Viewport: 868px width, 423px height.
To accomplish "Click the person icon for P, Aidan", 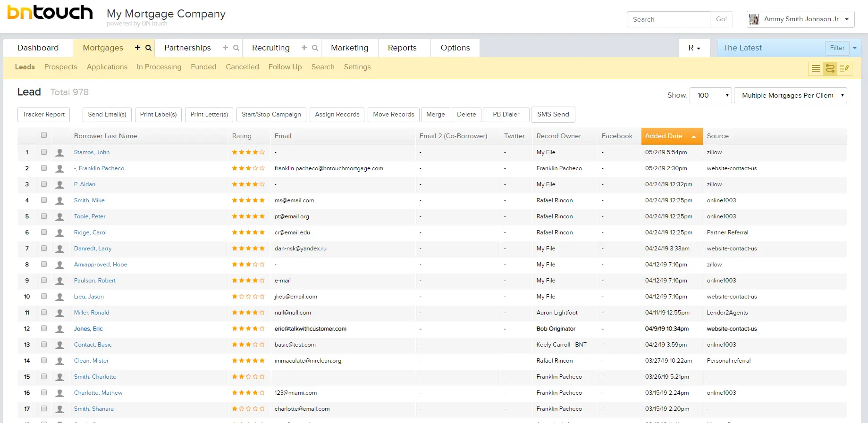I will (x=60, y=185).
